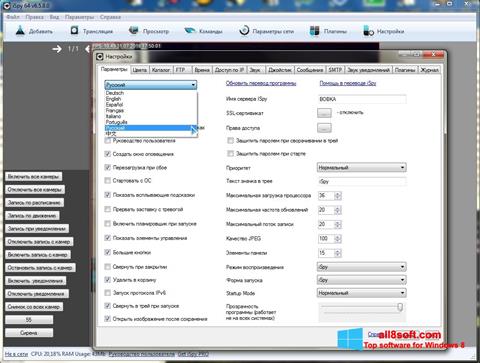
Task: Enable Прервать заставку с тревогой
Action: 107,209
